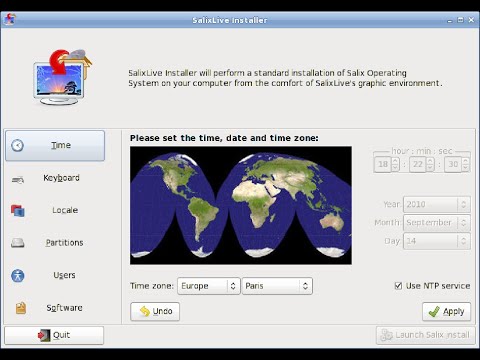Click the Partitions hard drive icon

(18, 243)
